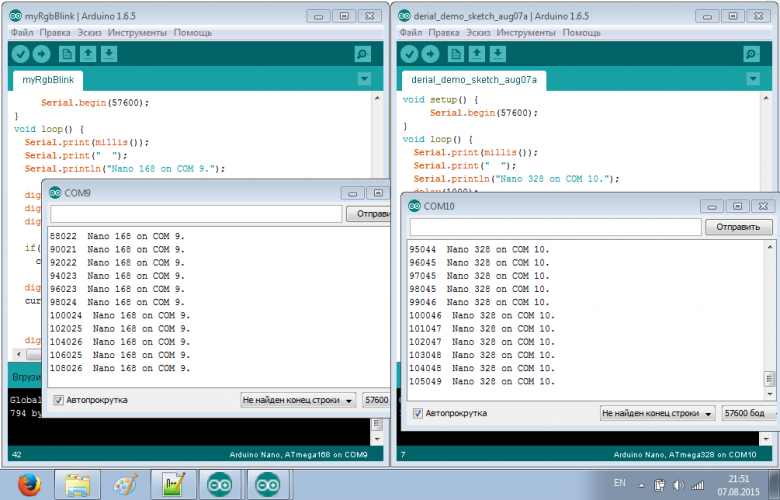Screen dimensions: 780x500
Task: Open Serial Monitor in myRgbBlink window
Action: tap(363, 54)
